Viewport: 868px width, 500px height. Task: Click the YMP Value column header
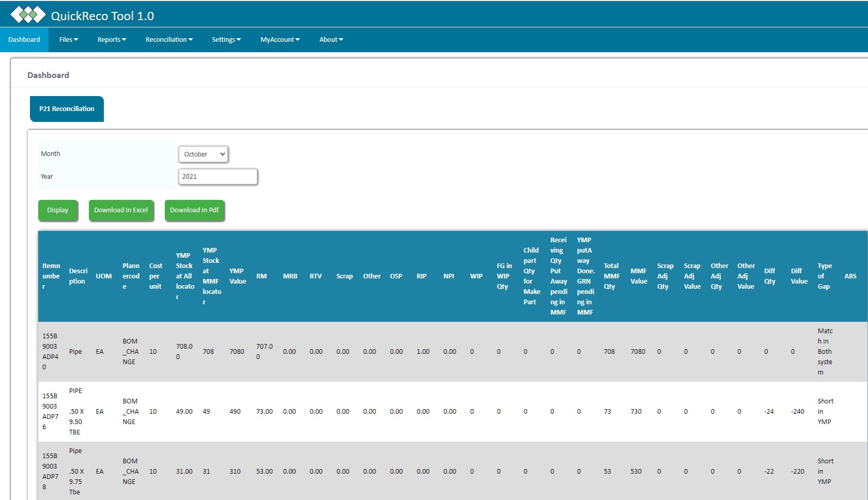point(238,276)
